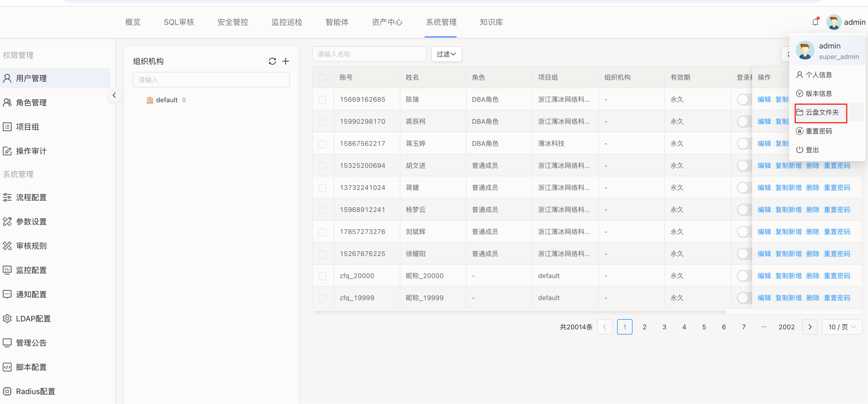
Task: Select the default organization tree node
Action: coord(167,100)
